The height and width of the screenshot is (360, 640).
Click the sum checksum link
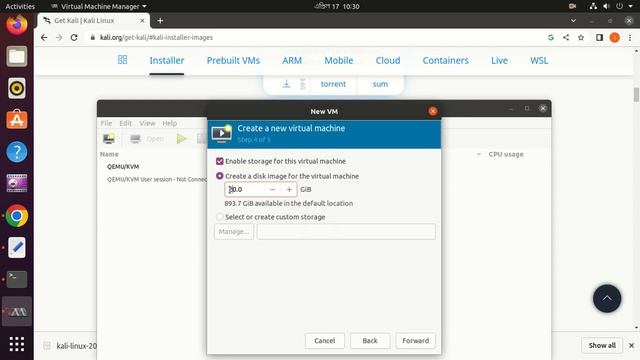click(380, 84)
